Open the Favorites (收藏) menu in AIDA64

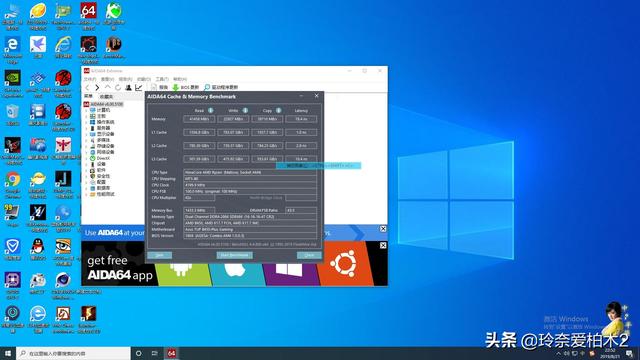[x=144, y=79]
